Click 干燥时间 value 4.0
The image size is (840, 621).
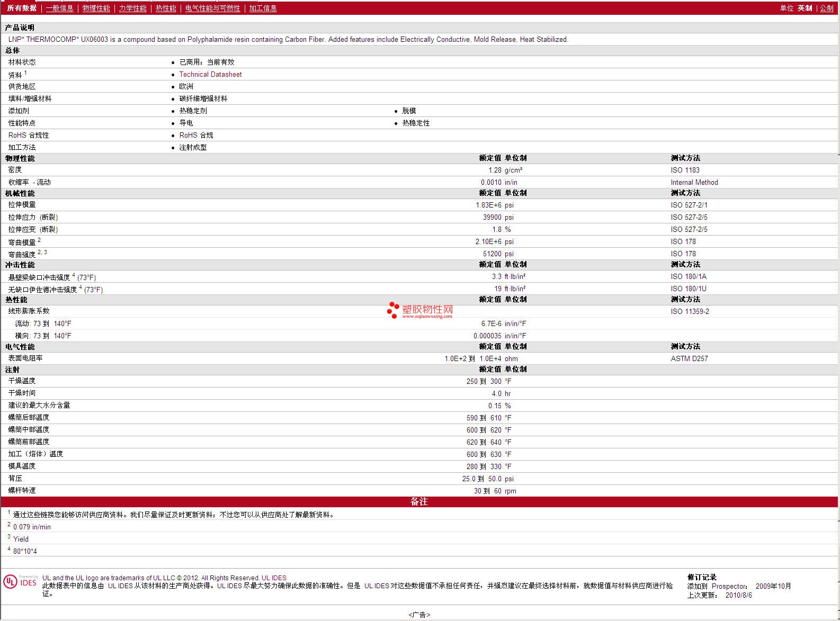pyautogui.click(x=496, y=394)
